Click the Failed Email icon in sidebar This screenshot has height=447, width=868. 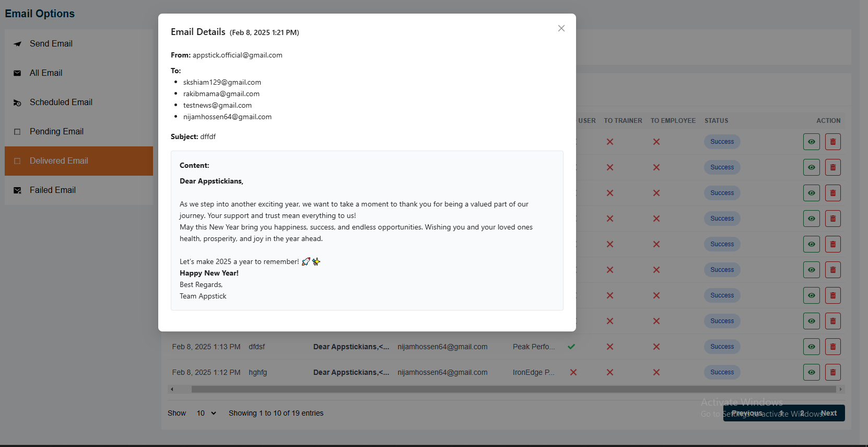tap(17, 190)
